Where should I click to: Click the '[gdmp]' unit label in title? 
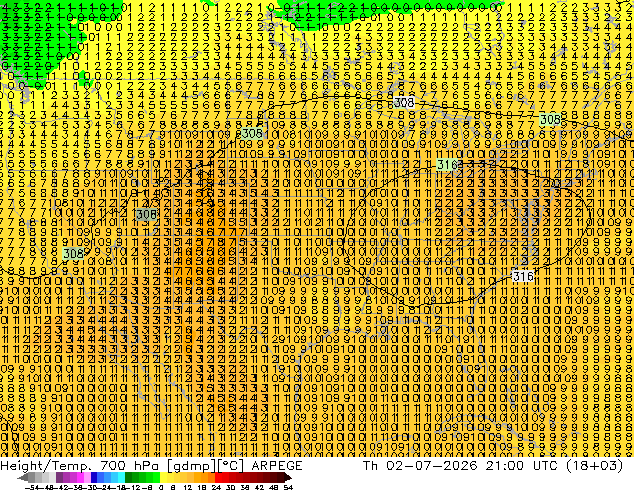191,466
